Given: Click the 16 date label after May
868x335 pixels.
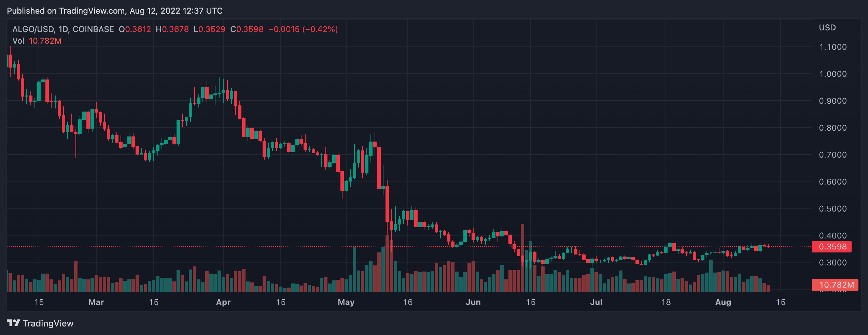Looking at the screenshot, I should click(408, 302).
